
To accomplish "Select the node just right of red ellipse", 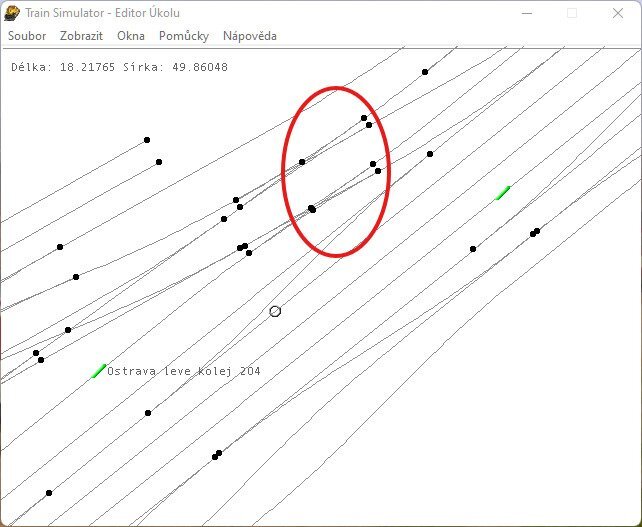I will pos(430,154).
